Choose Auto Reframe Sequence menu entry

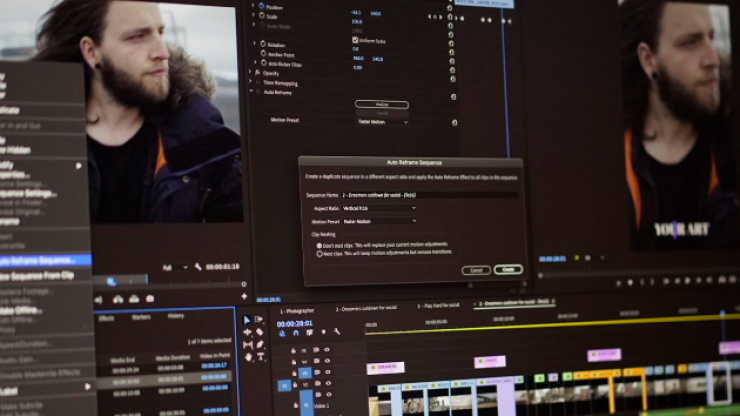click(x=45, y=260)
